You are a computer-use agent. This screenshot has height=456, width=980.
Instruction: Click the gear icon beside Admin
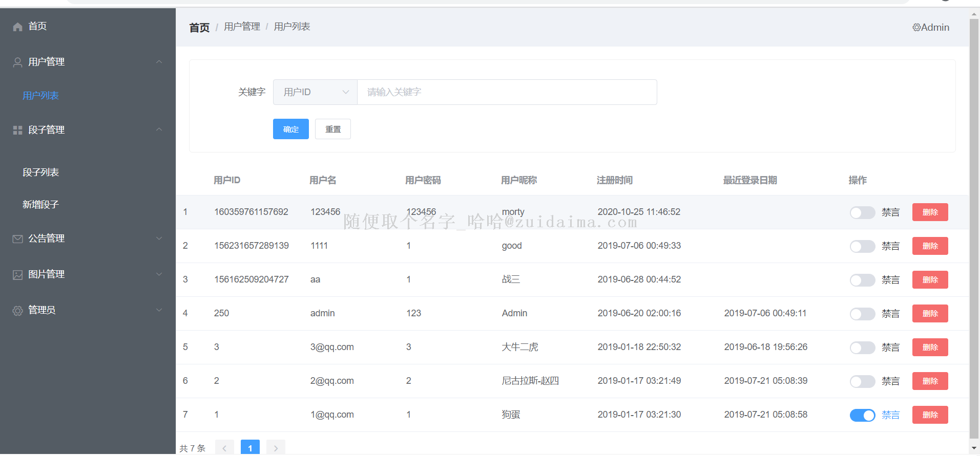coord(916,28)
